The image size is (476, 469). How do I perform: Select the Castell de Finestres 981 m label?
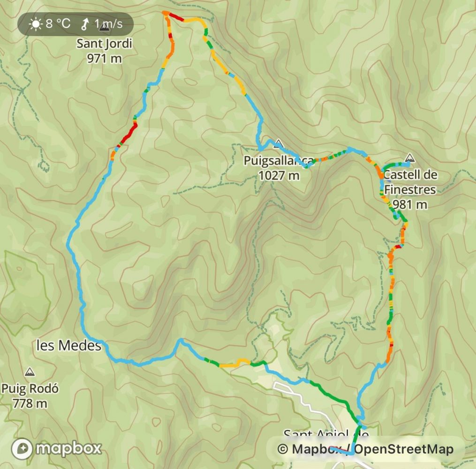point(410,190)
